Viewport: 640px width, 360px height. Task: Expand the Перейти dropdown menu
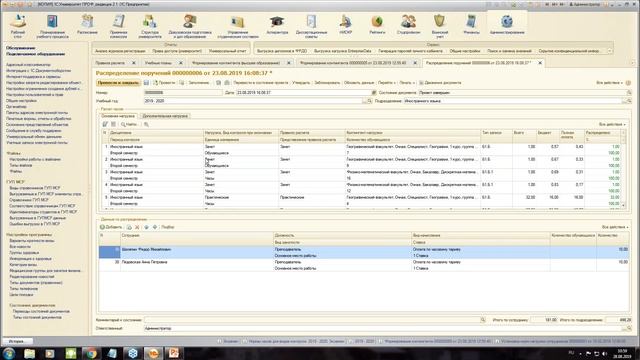pos(387,83)
